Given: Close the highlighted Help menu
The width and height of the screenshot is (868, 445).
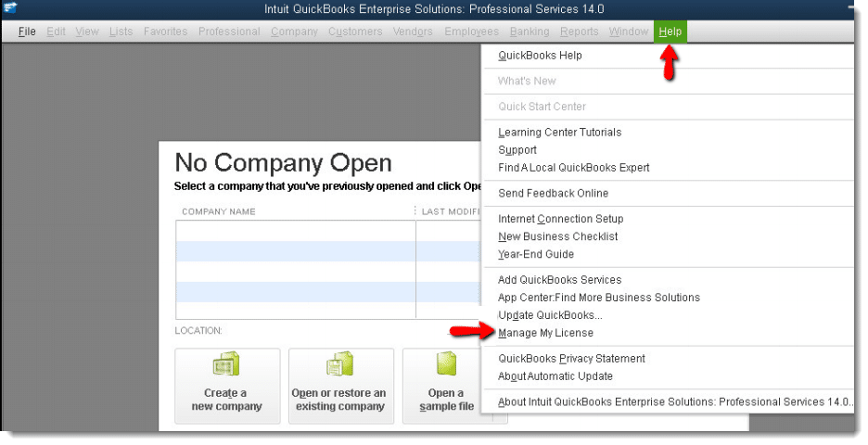Looking at the screenshot, I should click(x=670, y=32).
